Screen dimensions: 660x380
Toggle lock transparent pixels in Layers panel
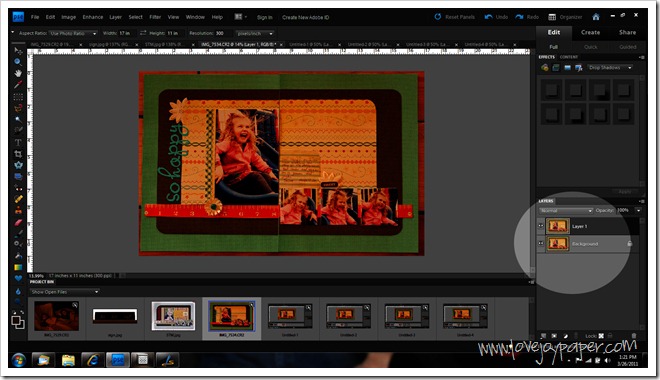(x=601, y=336)
